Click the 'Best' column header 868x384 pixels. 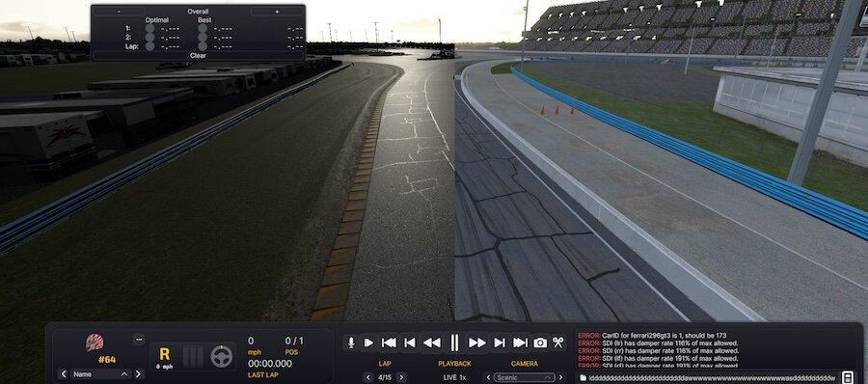tap(204, 20)
